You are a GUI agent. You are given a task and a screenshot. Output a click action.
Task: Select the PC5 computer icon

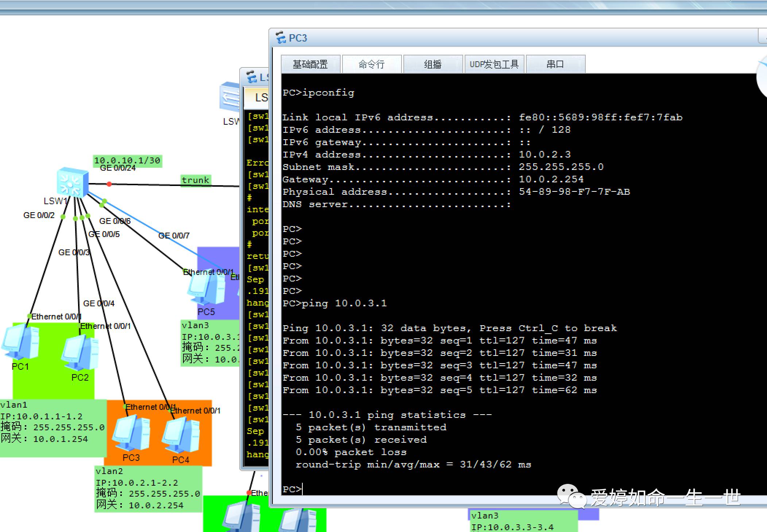pos(206,289)
